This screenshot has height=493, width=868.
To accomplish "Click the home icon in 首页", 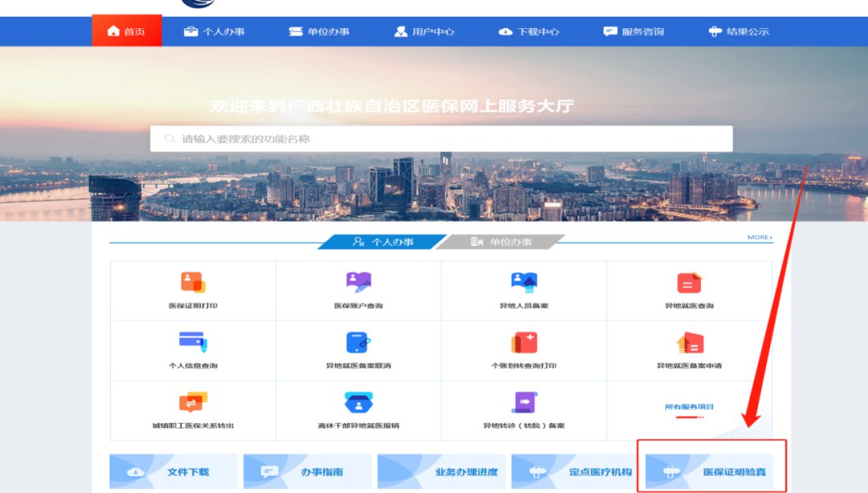I will (113, 31).
